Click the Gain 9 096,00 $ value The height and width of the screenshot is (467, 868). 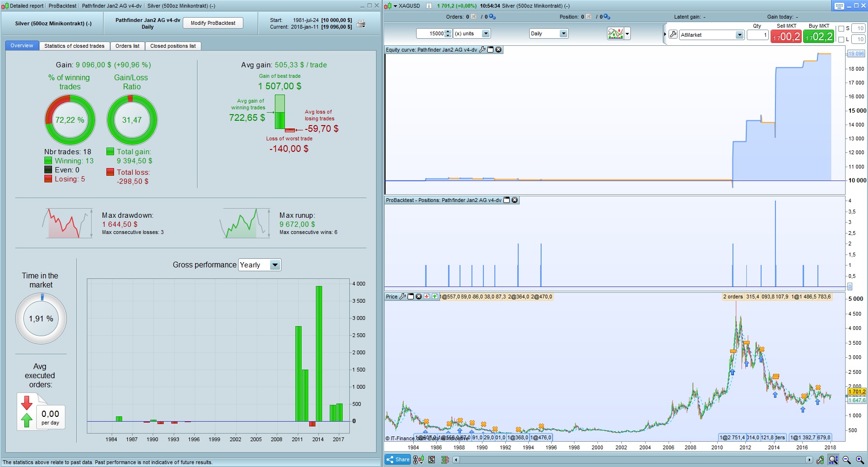coord(113,65)
